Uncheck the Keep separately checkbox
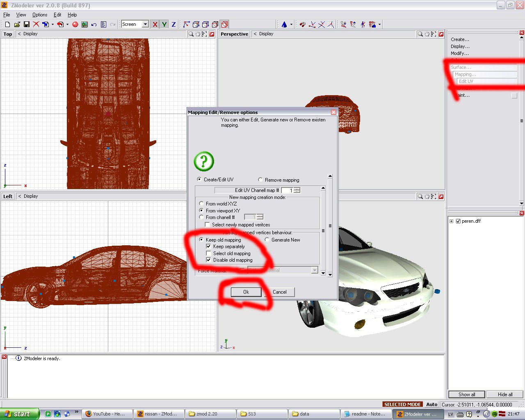This screenshot has height=420, width=525. coord(208,247)
